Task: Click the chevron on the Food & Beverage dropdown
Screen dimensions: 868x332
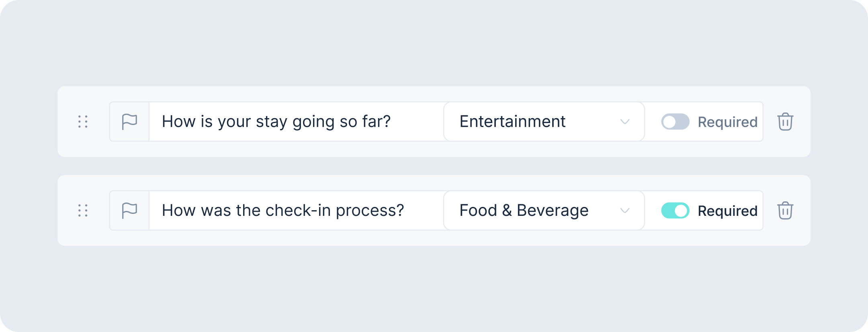Action: coord(624,210)
